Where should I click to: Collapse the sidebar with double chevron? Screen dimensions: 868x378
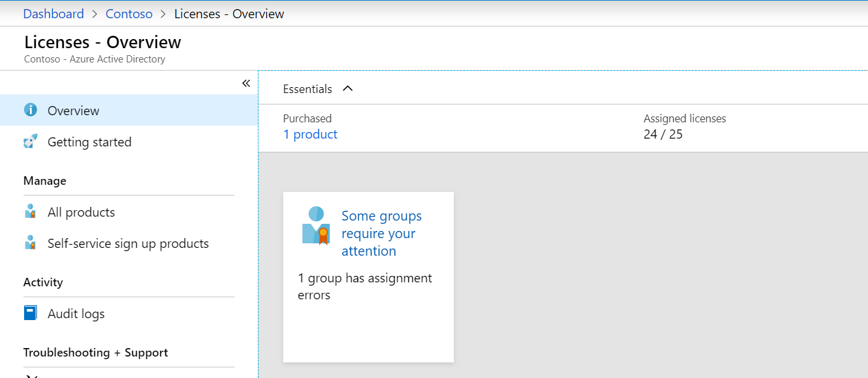click(246, 83)
